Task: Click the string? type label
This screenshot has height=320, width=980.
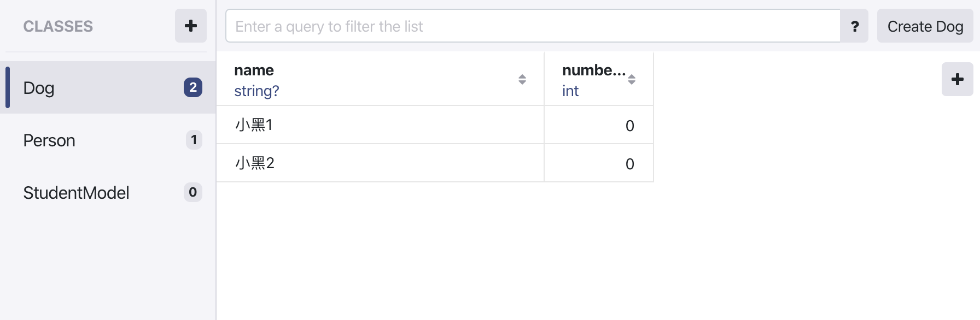Action: (x=256, y=91)
